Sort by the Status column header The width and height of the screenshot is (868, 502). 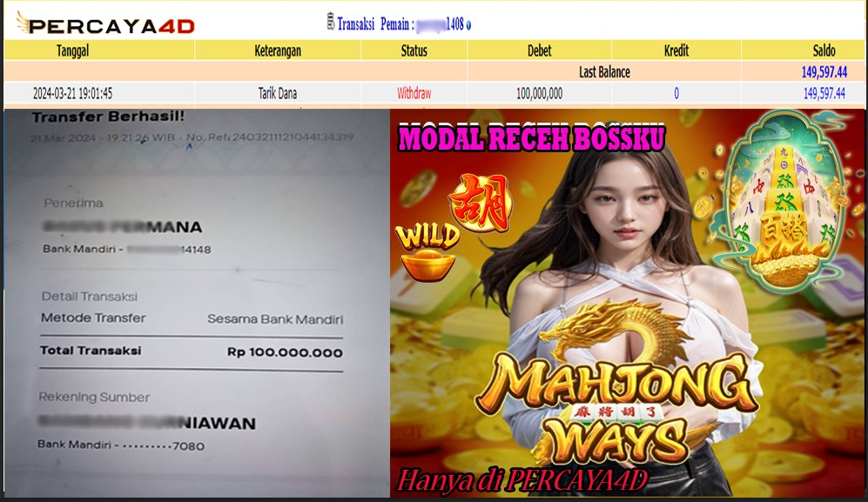click(x=414, y=50)
